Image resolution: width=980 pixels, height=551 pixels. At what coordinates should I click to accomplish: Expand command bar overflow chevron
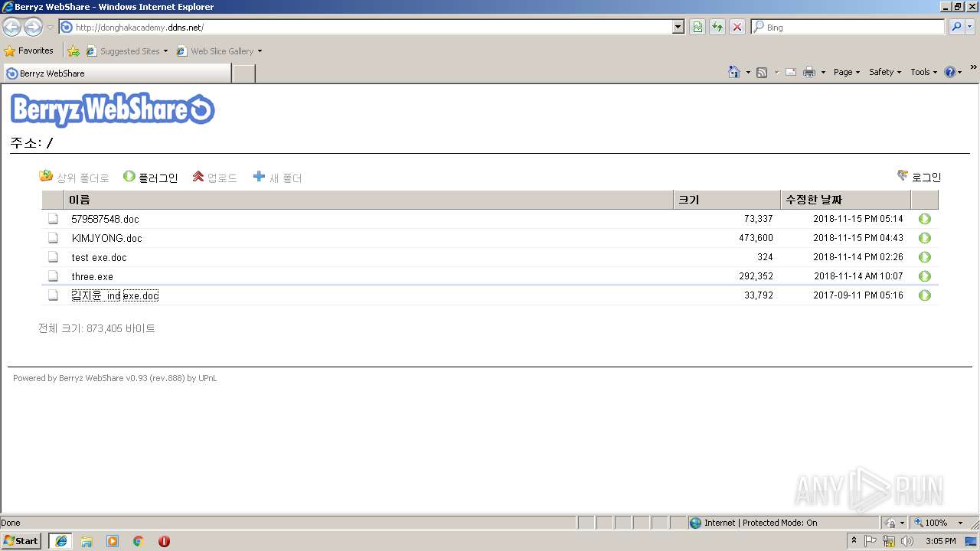pyautogui.click(x=973, y=68)
